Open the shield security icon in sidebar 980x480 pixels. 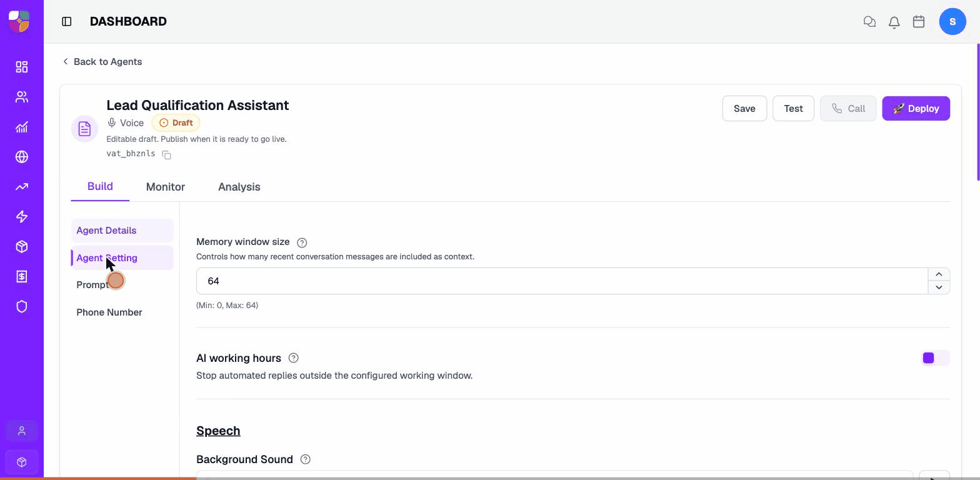22,307
